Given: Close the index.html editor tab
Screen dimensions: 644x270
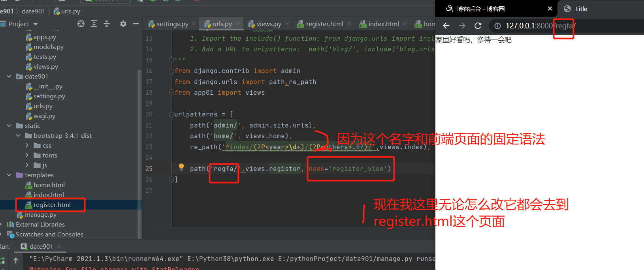Looking at the screenshot, I should 405,24.
